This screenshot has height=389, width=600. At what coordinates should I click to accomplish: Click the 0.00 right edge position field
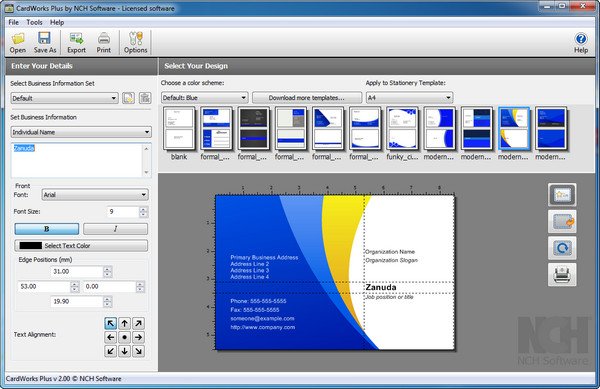coord(109,286)
